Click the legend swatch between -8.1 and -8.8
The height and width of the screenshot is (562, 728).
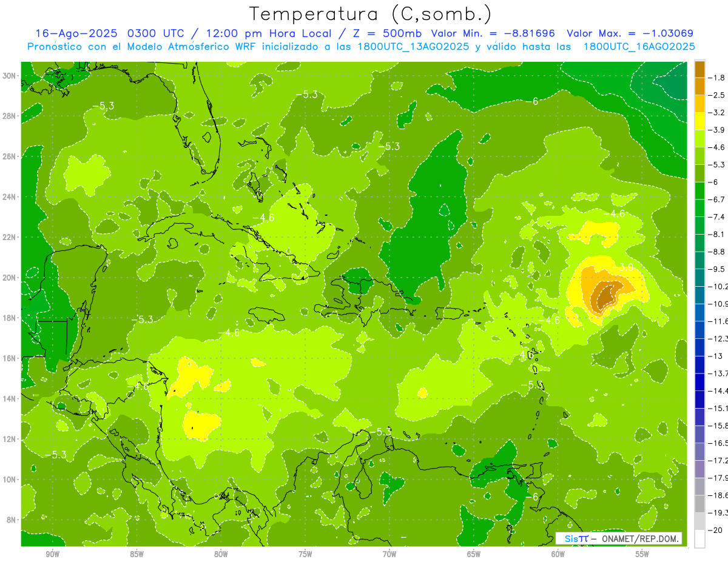click(699, 243)
